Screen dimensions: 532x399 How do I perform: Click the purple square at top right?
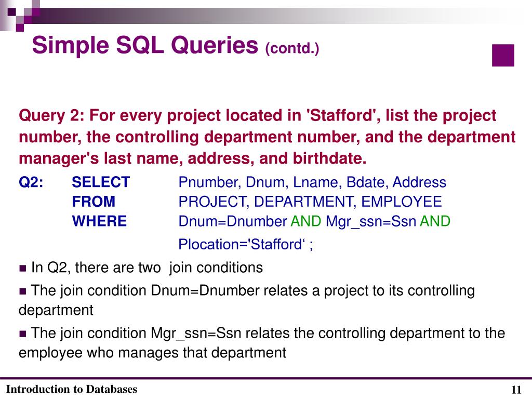pos(503,55)
